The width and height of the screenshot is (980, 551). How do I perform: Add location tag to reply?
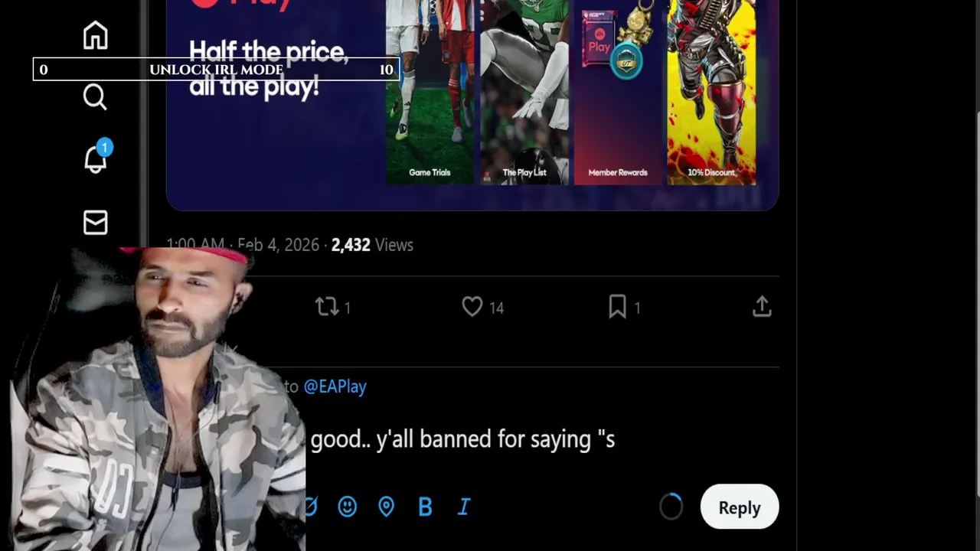tap(386, 507)
